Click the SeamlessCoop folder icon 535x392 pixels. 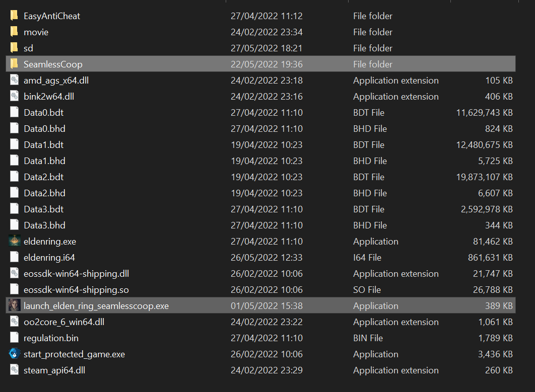click(x=14, y=64)
